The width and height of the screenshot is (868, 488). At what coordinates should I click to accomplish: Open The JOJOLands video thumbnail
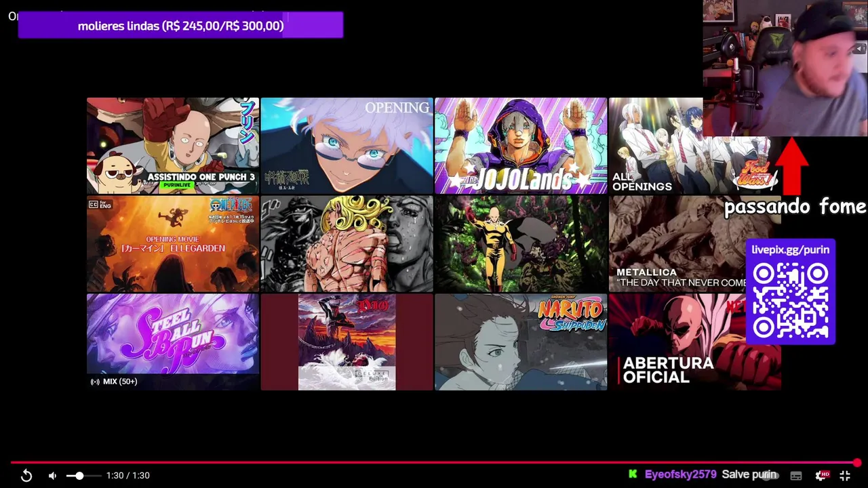pos(521,146)
